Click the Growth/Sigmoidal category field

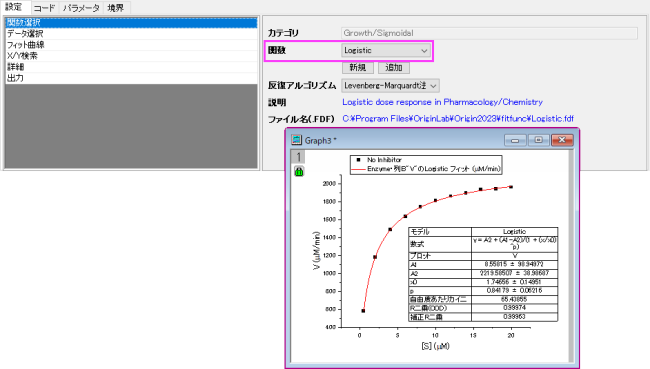489,33
